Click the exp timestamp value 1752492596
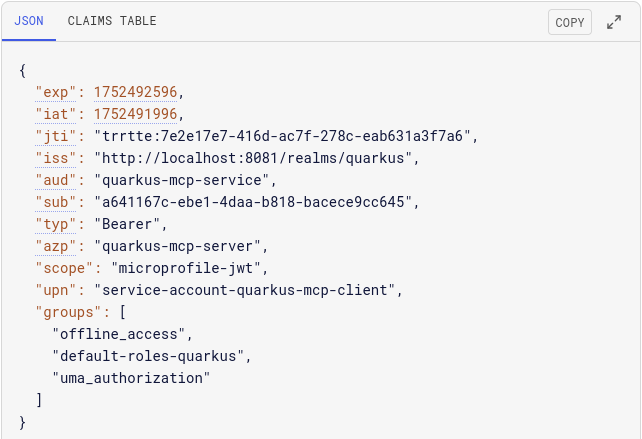The height and width of the screenshot is (439, 642). (x=136, y=92)
